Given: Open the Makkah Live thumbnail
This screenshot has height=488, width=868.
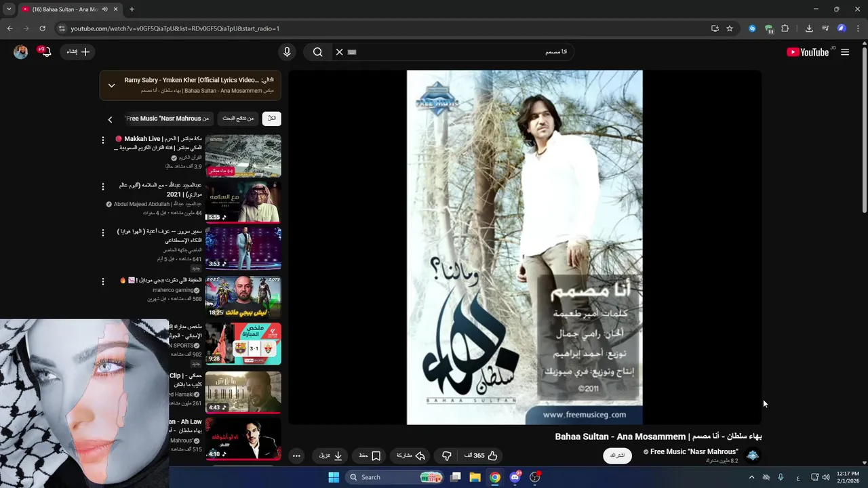Looking at the screenshot, I should pos(243,156).
